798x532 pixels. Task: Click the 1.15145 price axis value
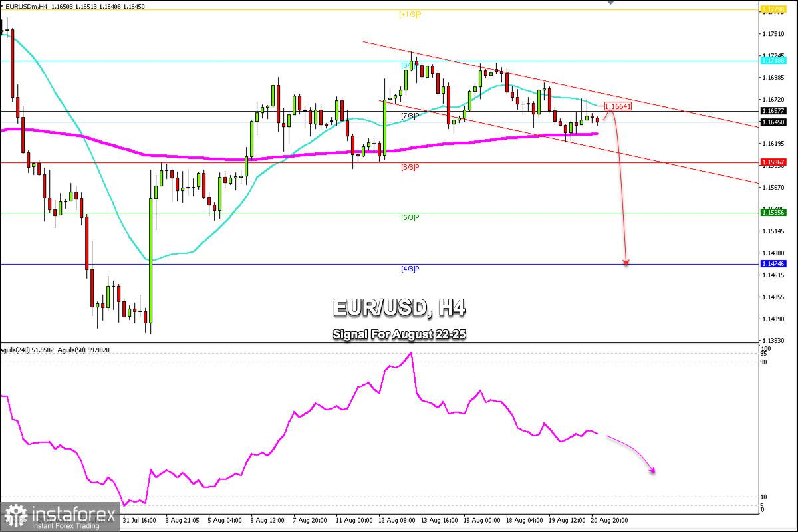(772, 231)
